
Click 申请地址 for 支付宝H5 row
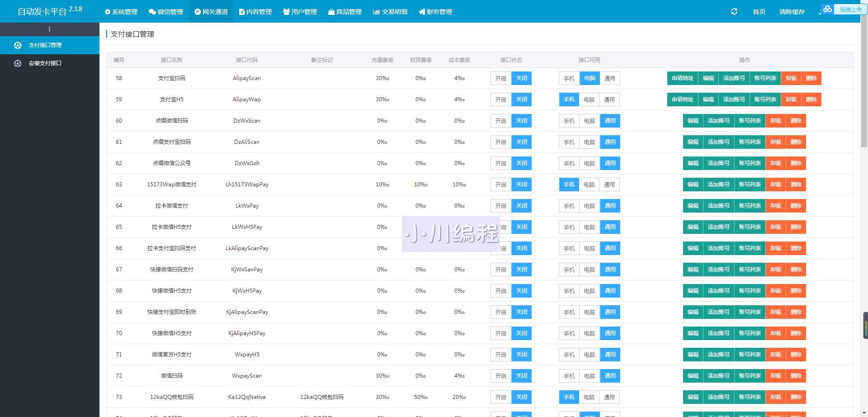pyautogui.click(x=683, y=100)
